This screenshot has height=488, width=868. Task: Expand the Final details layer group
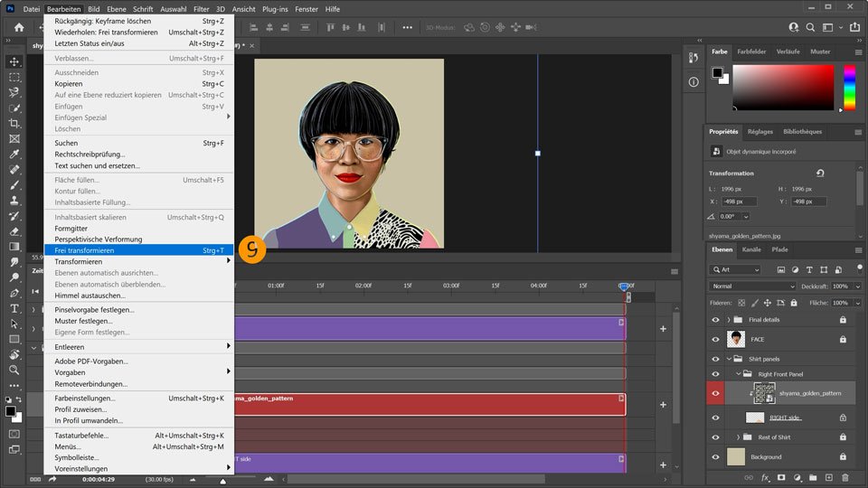coord(729,320)
